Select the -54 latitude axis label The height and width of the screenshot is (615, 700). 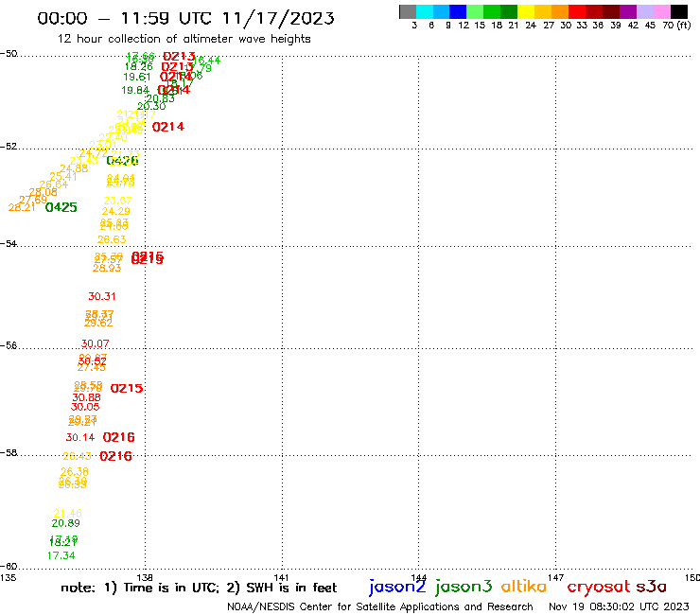pyautogui.click(x=9, y=244)
